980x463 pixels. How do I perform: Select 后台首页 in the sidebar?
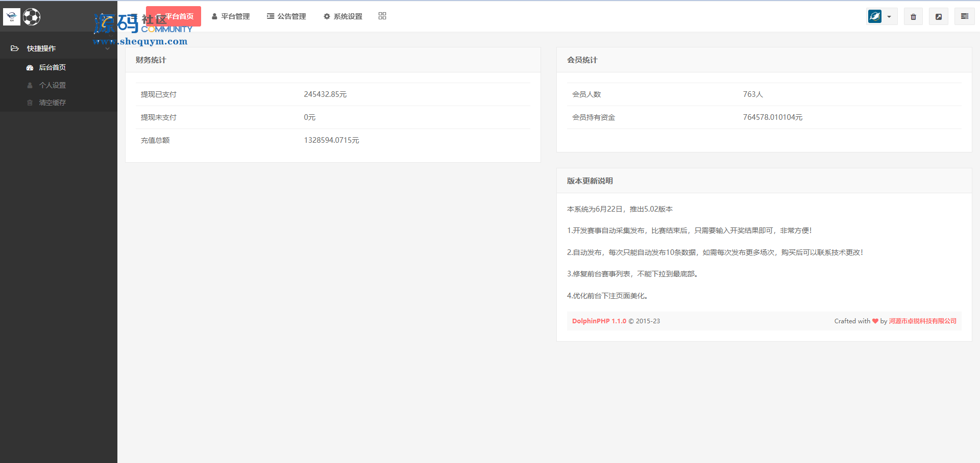click(x=52, y=67)
